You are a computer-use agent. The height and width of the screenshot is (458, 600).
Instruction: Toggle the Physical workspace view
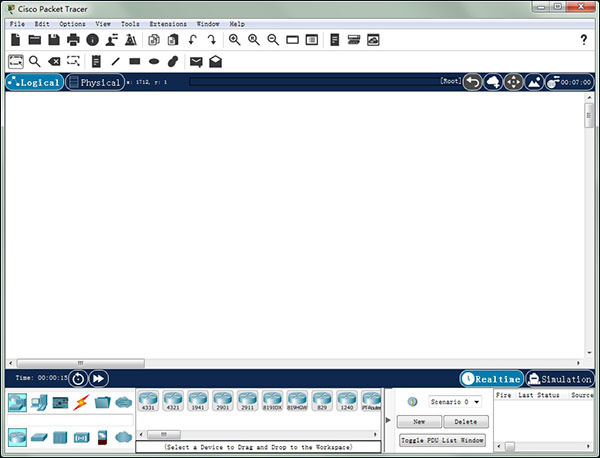click(x=95, y=82)
